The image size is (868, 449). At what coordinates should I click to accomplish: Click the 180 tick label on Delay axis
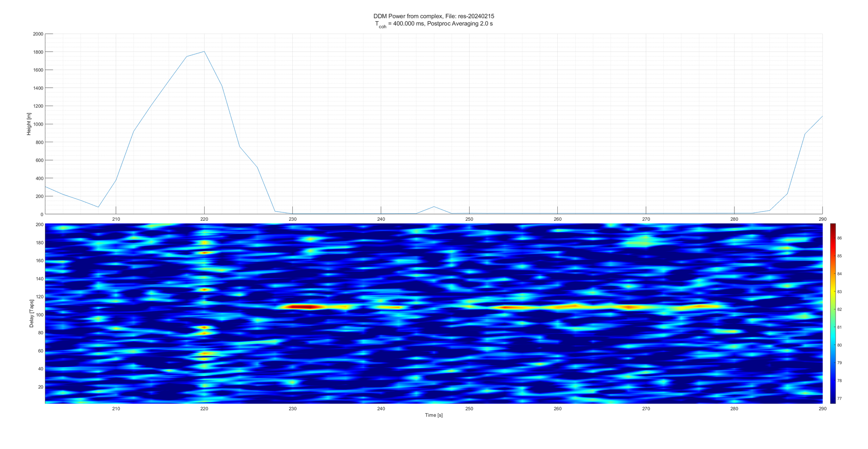(40, 243)
